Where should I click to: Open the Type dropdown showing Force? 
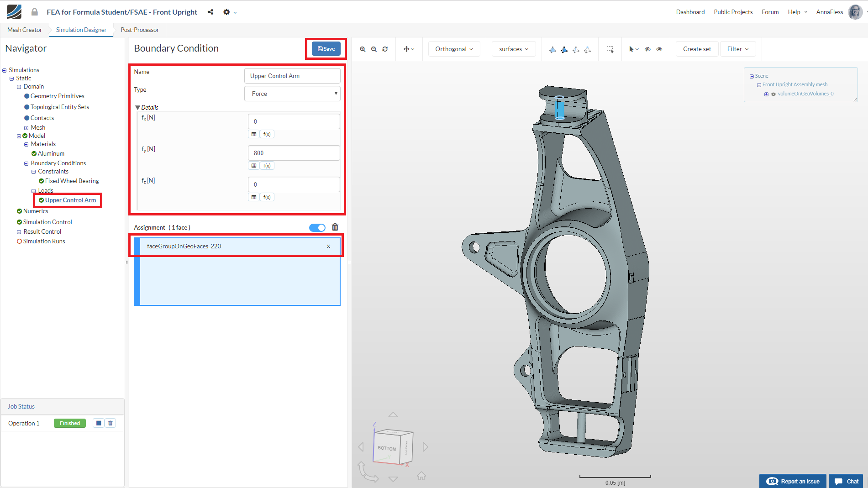[292, 94]
